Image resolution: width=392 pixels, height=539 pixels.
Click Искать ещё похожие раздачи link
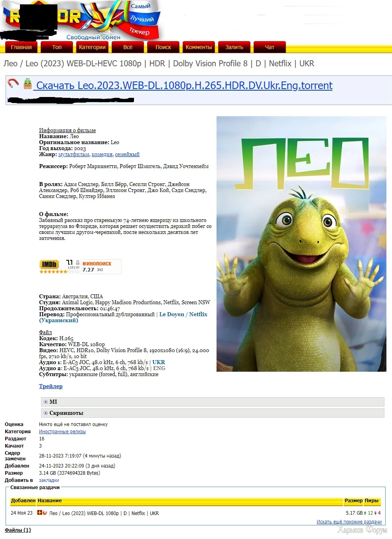tap(349, 522)
